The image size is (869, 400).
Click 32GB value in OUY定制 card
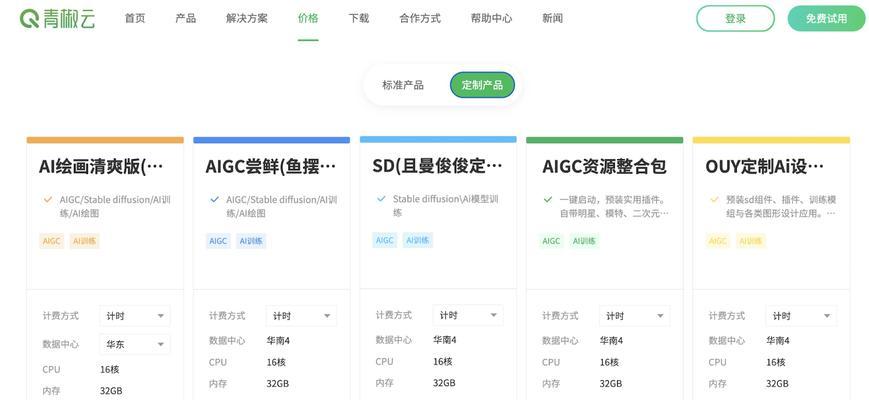[x=778, y=383]
